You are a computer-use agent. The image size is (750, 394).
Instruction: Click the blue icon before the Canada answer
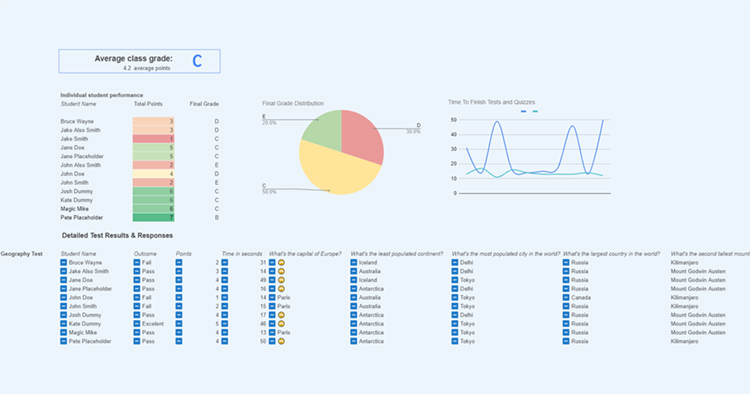point(566,297)
